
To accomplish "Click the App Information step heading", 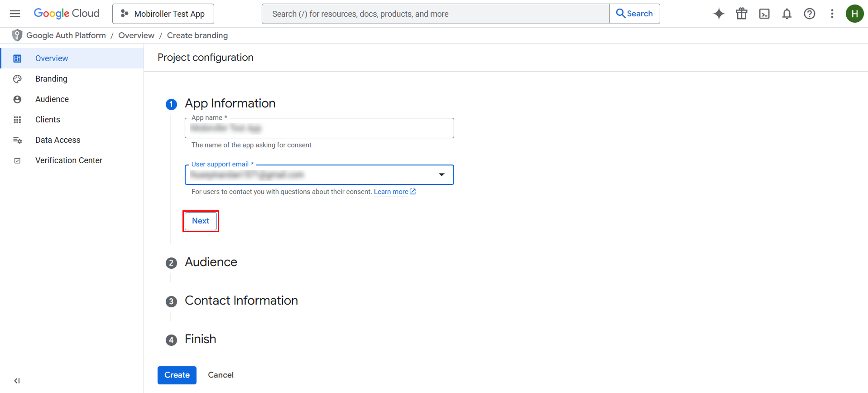I will pyautogui.click(x=230, y=103).
